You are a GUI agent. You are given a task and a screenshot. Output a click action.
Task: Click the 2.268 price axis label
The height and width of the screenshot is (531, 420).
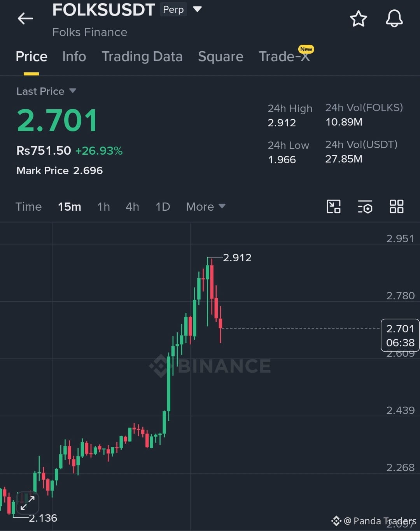coord(400,467)
